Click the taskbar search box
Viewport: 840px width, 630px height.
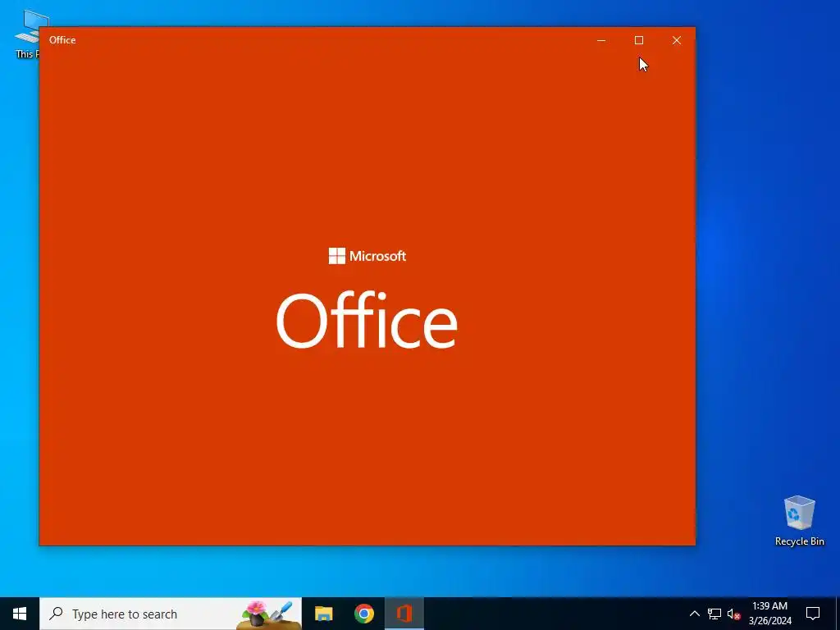[171, 614]
